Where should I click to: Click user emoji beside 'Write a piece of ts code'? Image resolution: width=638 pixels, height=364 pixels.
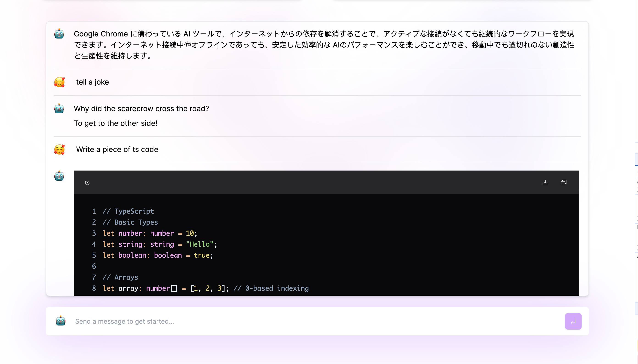click(59, 149)
